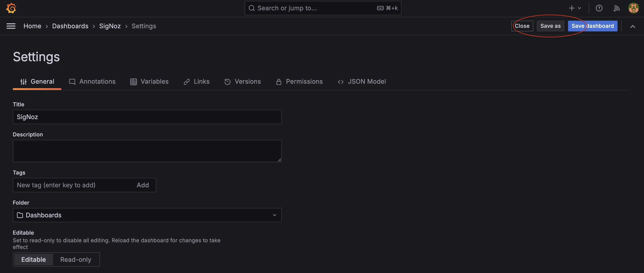Switch to the Links tab

tap(197, 82)
